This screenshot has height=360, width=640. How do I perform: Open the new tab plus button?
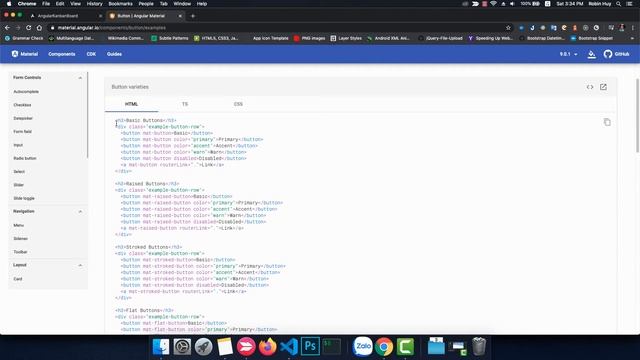coord(193,16)
